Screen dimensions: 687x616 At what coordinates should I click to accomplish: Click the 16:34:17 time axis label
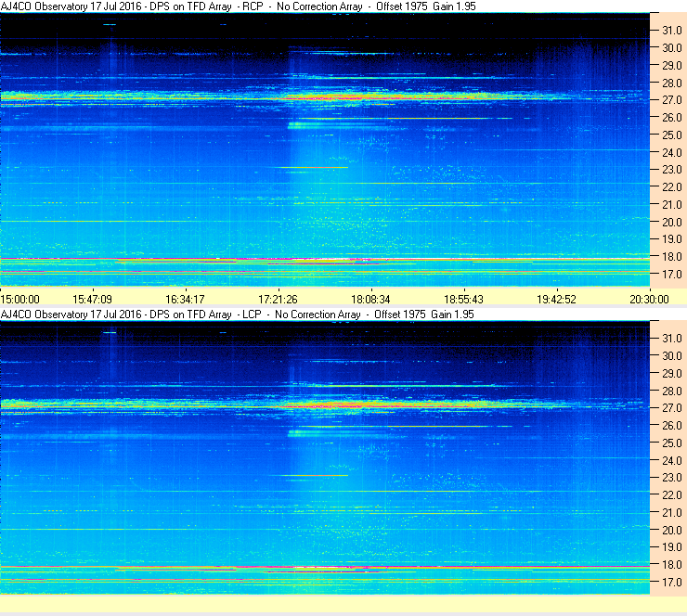pos(185,299)
